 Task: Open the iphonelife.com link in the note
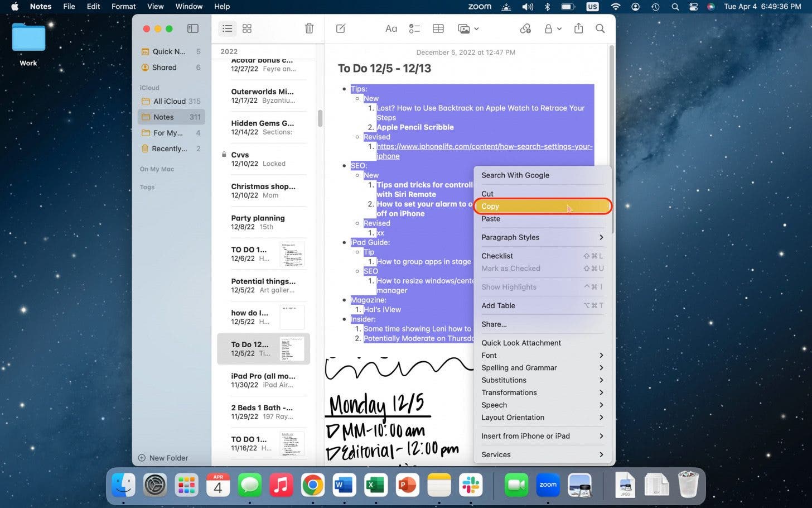click(x=484, y=146)
